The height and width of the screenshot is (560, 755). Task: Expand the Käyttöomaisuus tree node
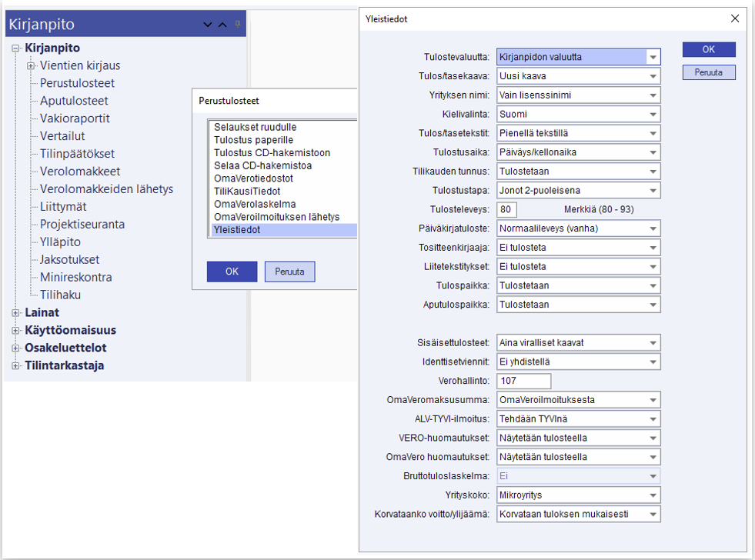(x=16, y=331)
